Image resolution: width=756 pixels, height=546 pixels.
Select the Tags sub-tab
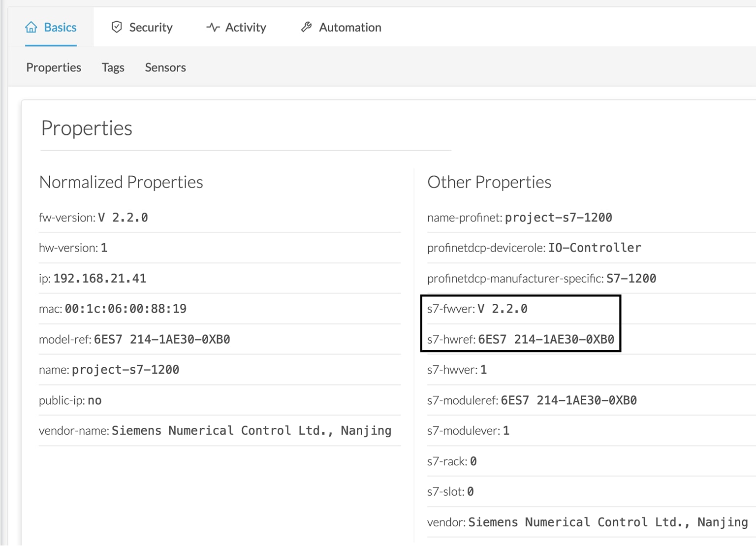(113, 67)
